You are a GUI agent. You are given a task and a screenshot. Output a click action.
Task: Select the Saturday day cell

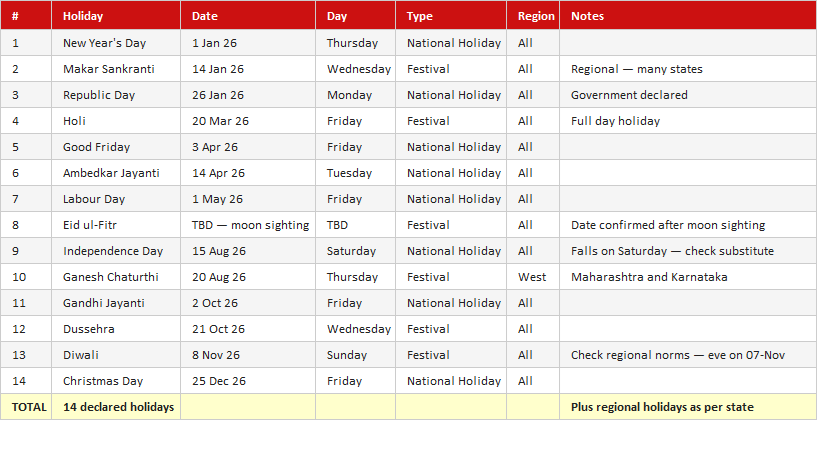(355, 251)
